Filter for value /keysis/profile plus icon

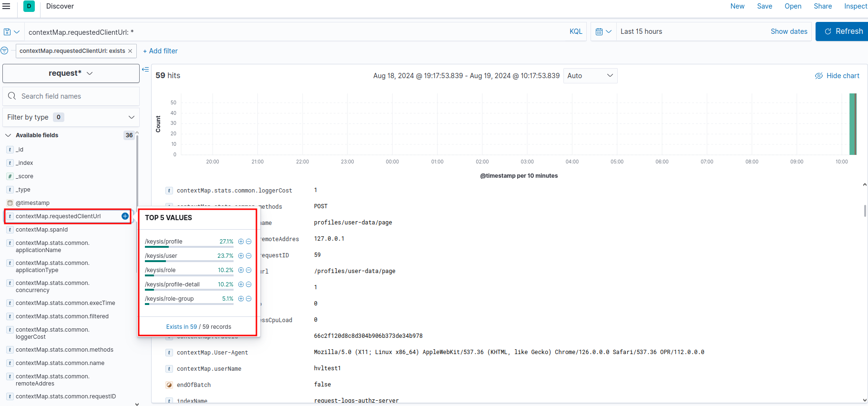pos(241,242)
